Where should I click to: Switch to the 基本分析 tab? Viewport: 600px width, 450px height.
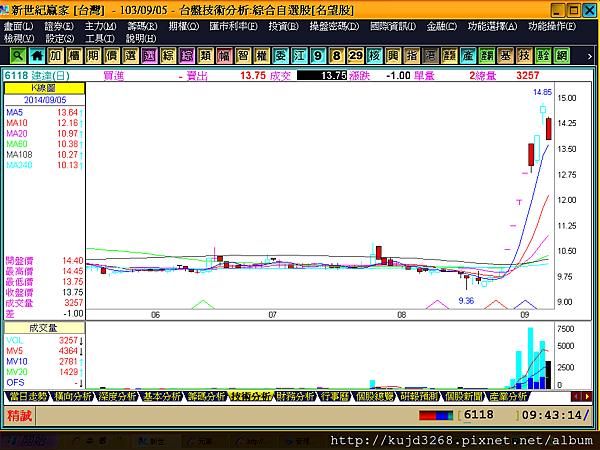[x=161, y=396]
